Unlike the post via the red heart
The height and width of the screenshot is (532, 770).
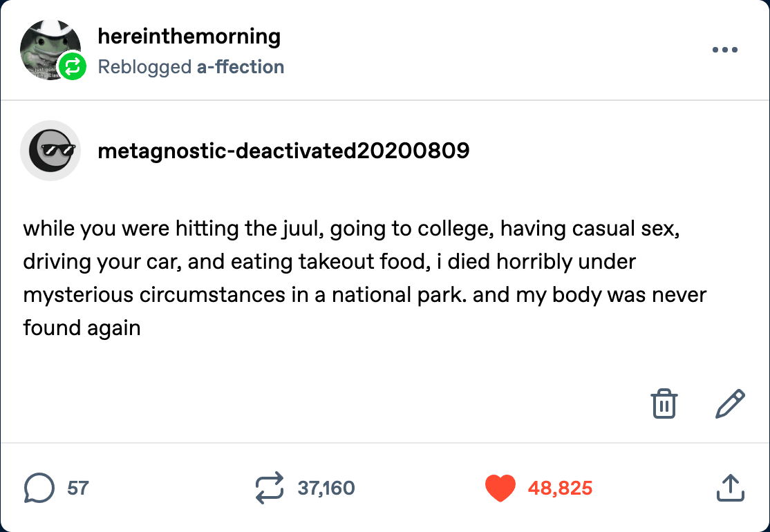click(500, 488)
